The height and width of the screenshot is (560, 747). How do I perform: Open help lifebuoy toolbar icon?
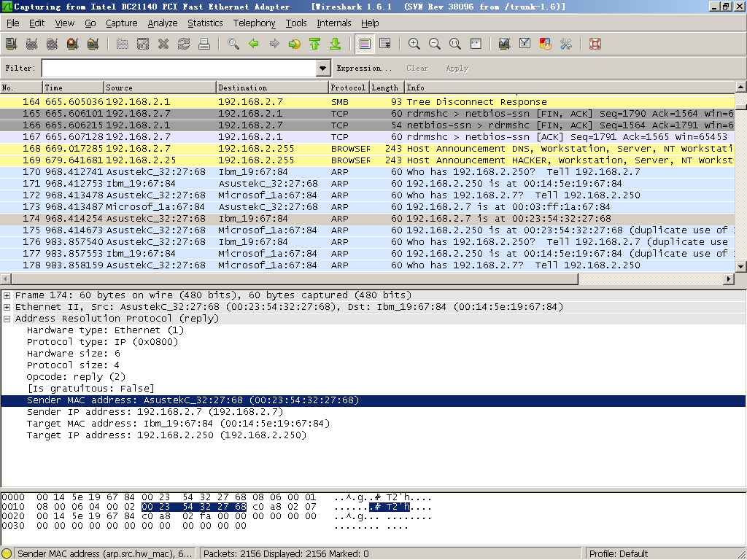tap(595, 44)
